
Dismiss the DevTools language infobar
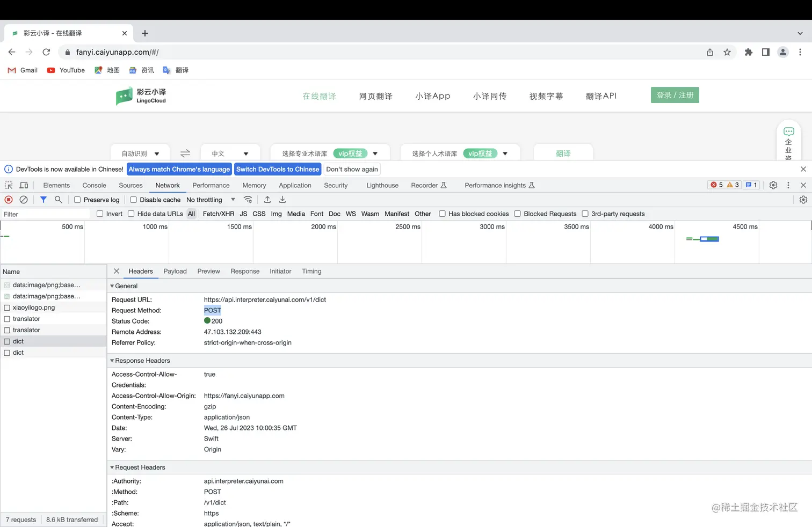click(803, 169)
